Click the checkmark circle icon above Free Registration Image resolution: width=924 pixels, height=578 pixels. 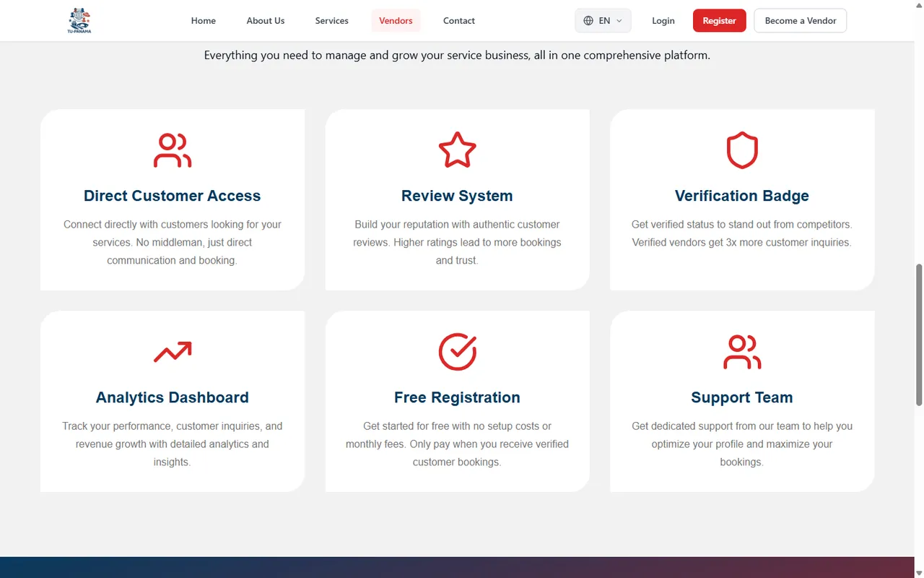457,352
